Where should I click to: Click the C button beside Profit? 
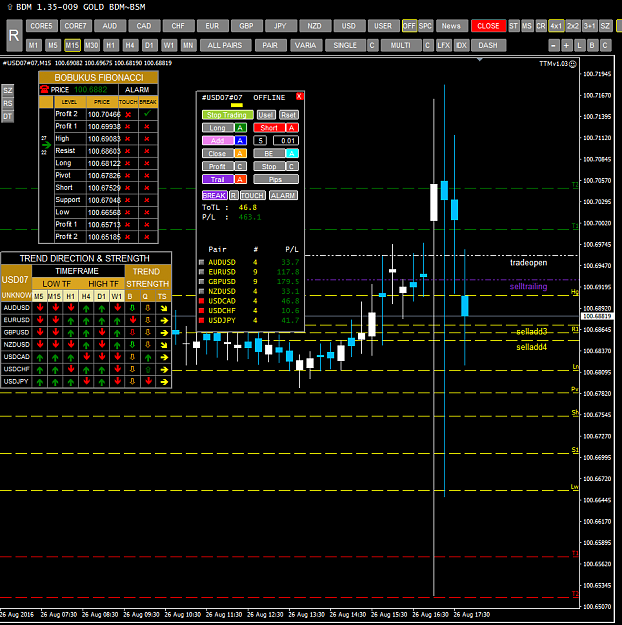[x=240, y=167]
